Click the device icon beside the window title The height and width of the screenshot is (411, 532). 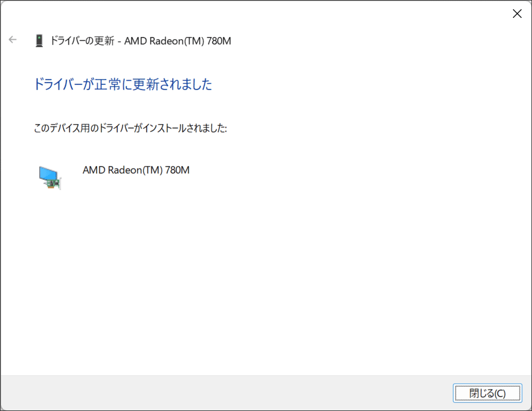point(39,40)
